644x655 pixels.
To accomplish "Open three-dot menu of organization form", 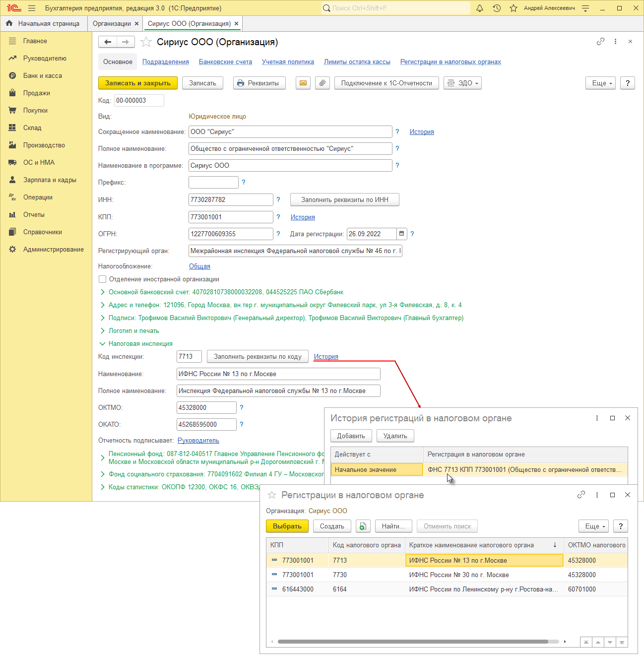I will pyautogui.click(x=615, y=42).
